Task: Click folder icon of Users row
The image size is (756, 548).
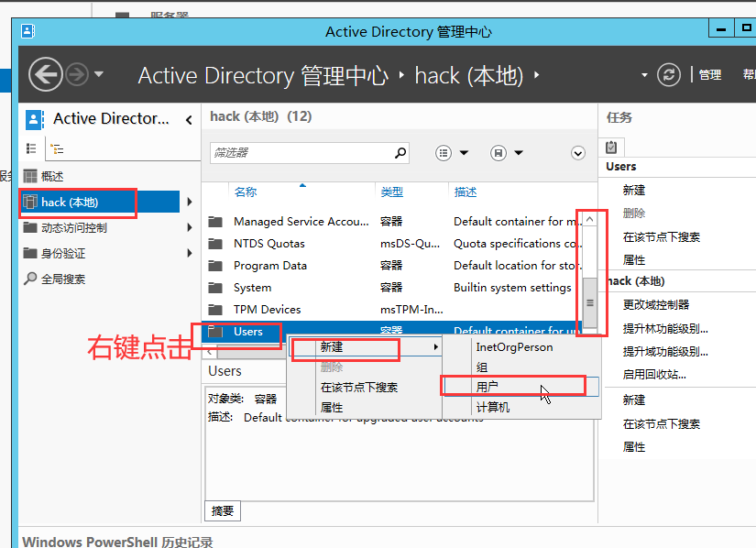Action: point(215,331)
